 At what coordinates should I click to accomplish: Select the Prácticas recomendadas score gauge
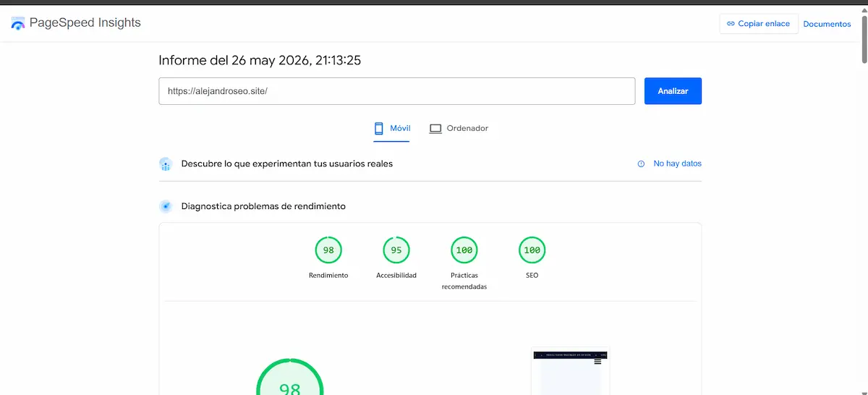(464, 250)
